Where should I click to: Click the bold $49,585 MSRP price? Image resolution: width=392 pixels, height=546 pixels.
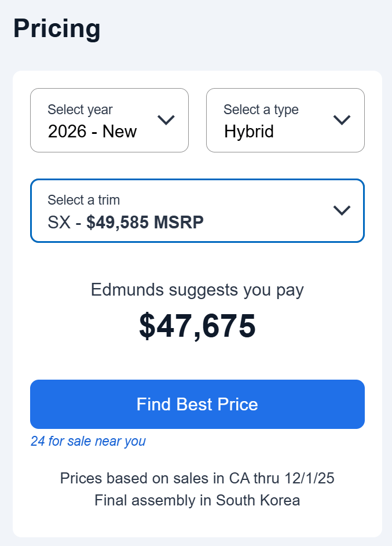[x=145, y=222]
